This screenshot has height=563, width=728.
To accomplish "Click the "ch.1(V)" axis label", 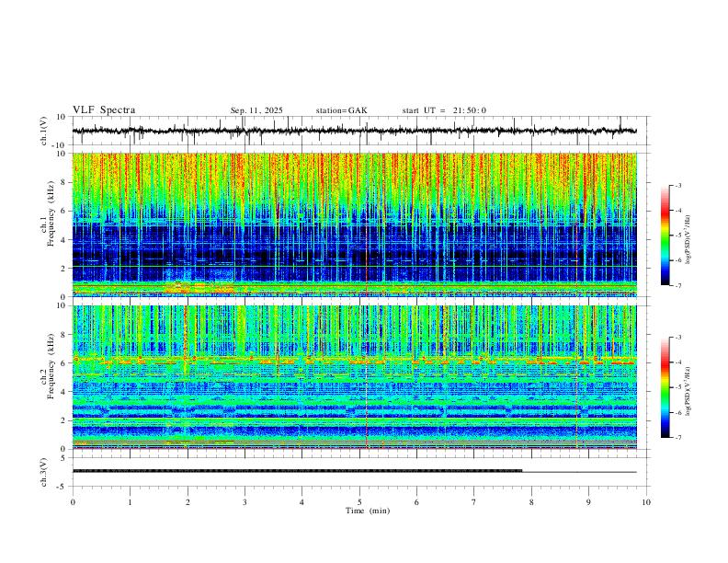I will point(44,131).
